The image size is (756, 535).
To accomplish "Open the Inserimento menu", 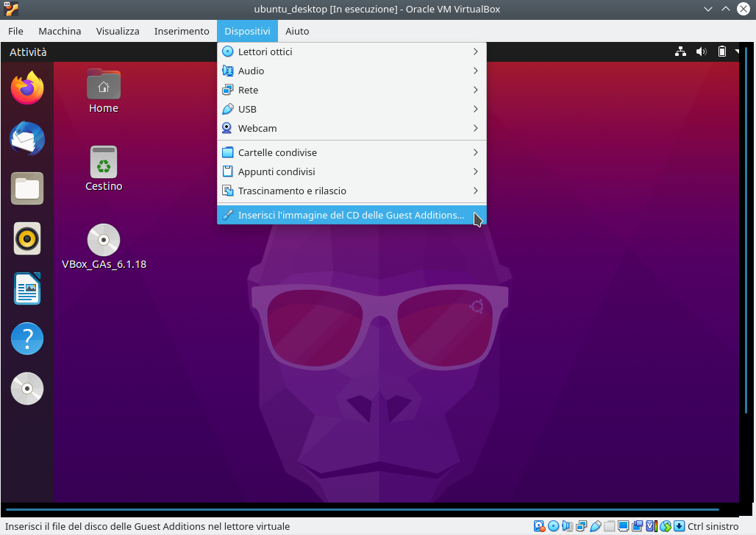I will click(x=182, y=31).
